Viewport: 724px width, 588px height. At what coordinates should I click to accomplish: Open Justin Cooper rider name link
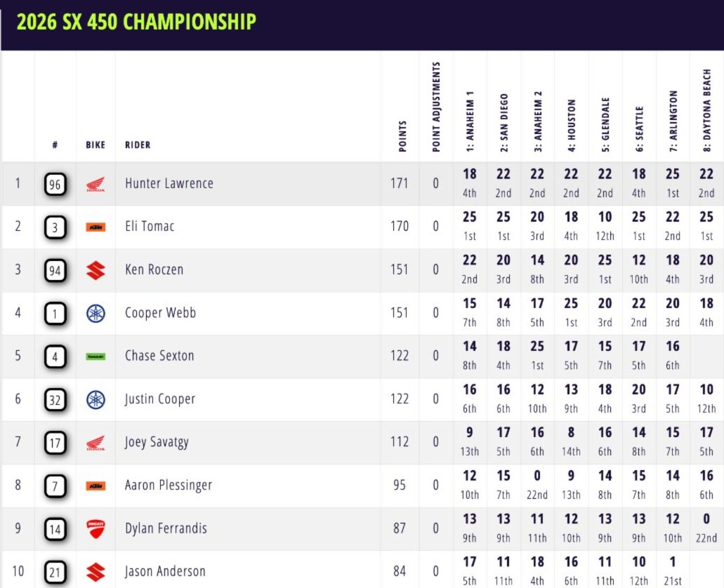160,399
